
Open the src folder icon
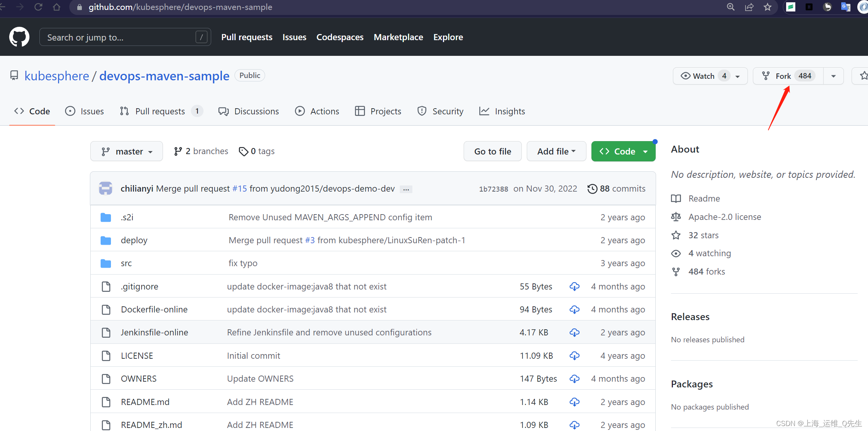click(106, 263)
